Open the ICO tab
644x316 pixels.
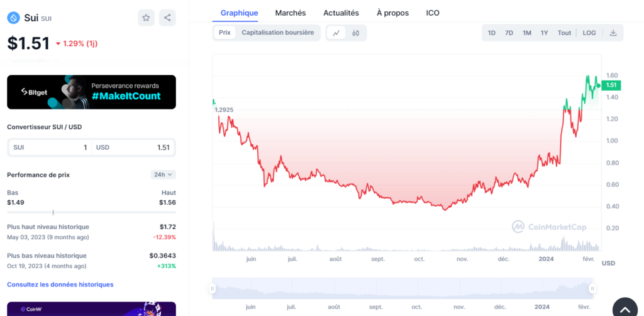[x=433, y=13]
